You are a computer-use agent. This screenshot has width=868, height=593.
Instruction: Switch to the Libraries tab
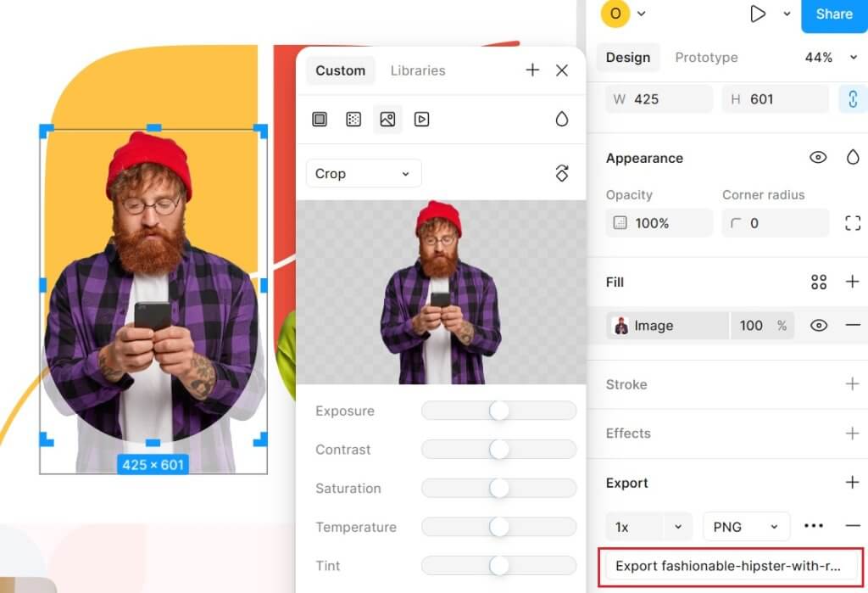pos(418,70)
